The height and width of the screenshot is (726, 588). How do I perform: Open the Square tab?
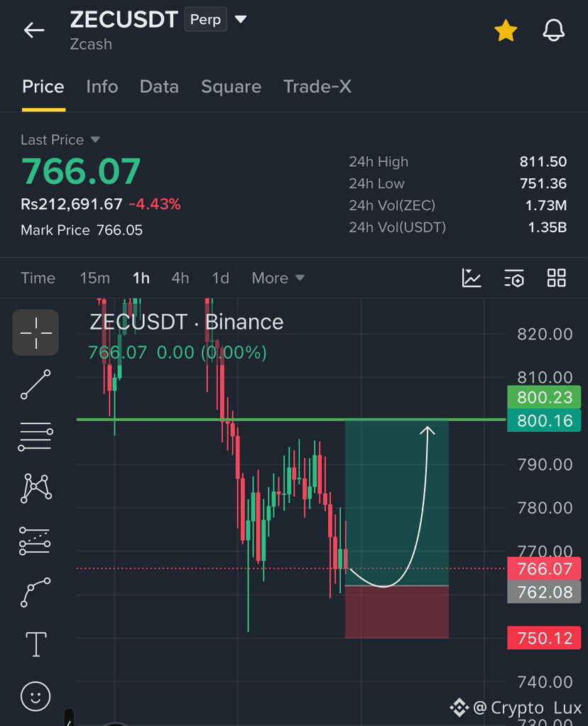(x=231, y=87)
